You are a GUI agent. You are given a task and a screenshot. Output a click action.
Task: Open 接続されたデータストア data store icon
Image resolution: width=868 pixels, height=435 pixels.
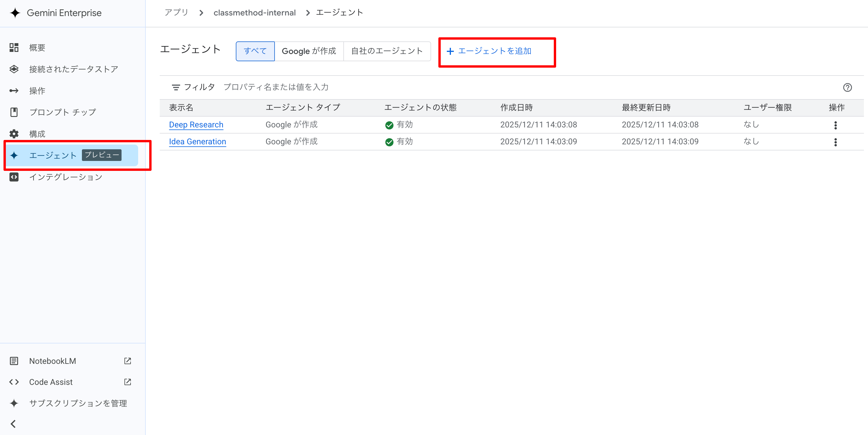14,69
